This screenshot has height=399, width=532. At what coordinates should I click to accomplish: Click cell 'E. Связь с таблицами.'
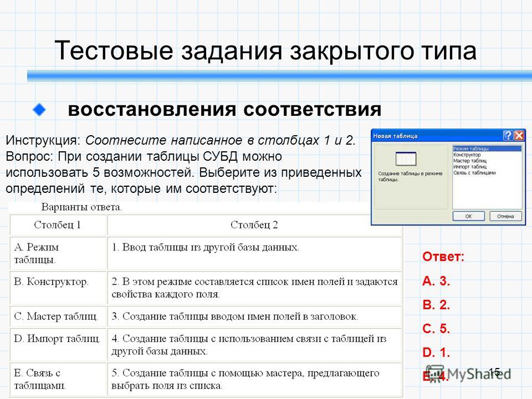(58, 379)
